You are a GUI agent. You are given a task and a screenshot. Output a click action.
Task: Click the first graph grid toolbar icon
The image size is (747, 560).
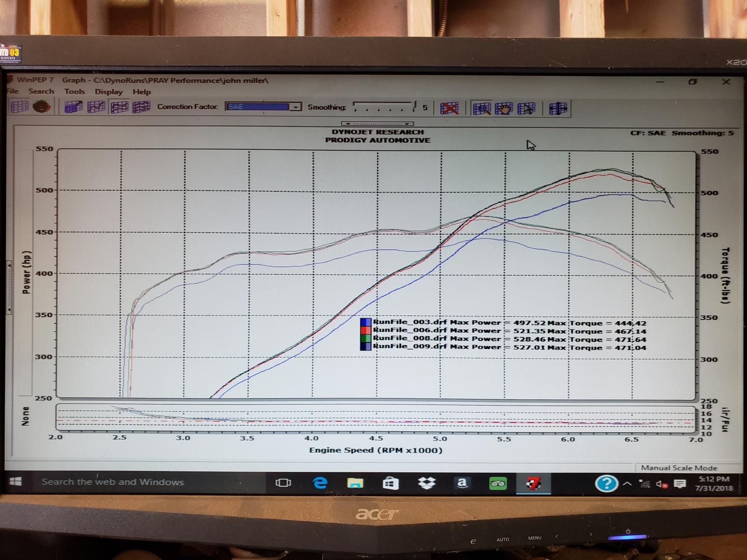(x=20, y=107)
